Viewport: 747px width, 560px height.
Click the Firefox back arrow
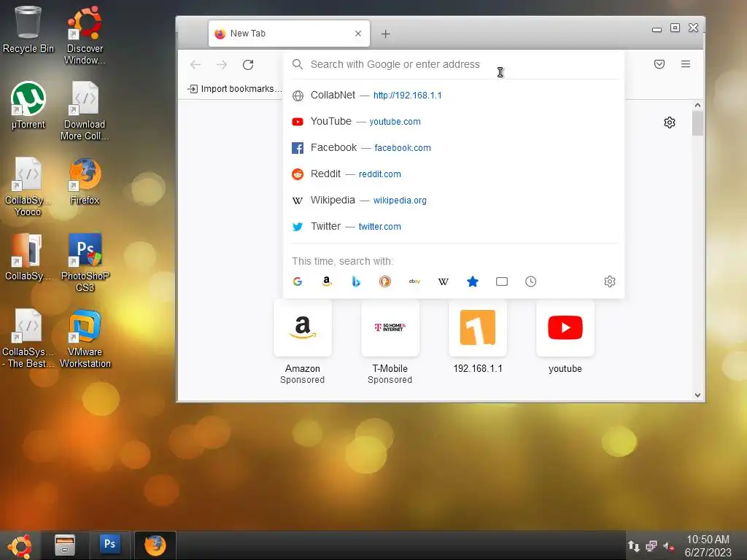click(196, 65)
